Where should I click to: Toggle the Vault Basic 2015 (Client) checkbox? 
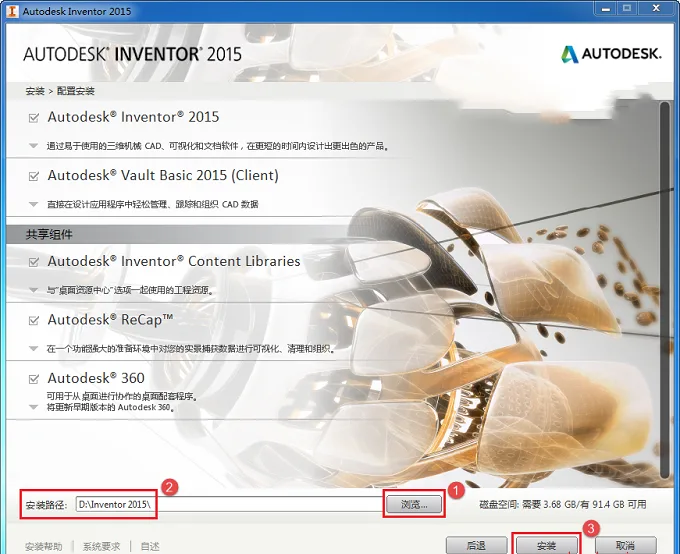(34, 176)
